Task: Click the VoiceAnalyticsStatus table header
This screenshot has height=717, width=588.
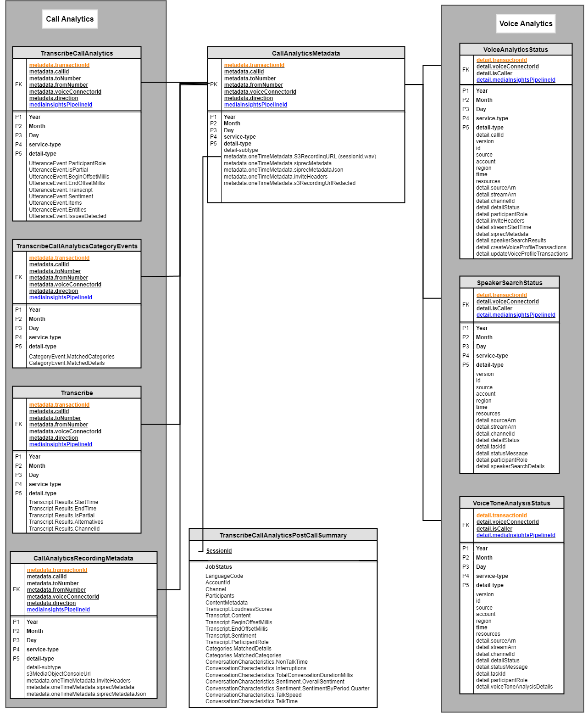Action: 516,50
